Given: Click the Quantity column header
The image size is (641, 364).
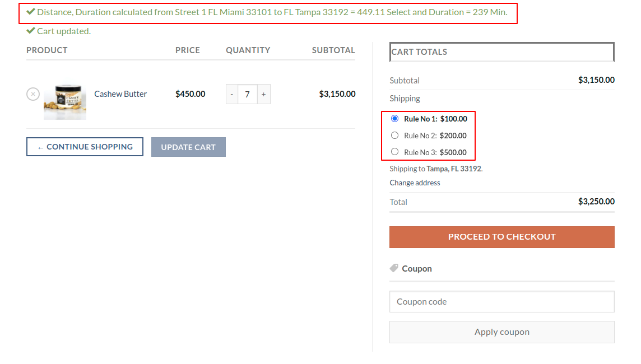Looking at the screenshot, I should 248,50.
